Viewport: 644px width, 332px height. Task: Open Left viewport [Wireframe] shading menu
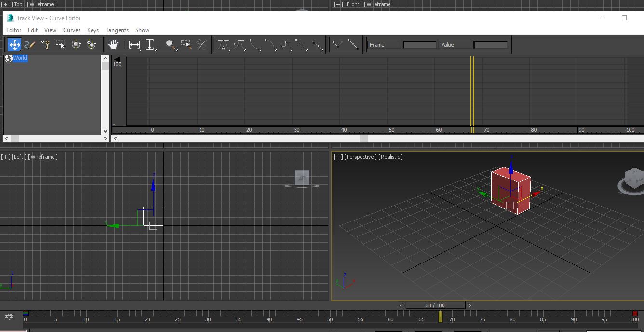point(43,157)
